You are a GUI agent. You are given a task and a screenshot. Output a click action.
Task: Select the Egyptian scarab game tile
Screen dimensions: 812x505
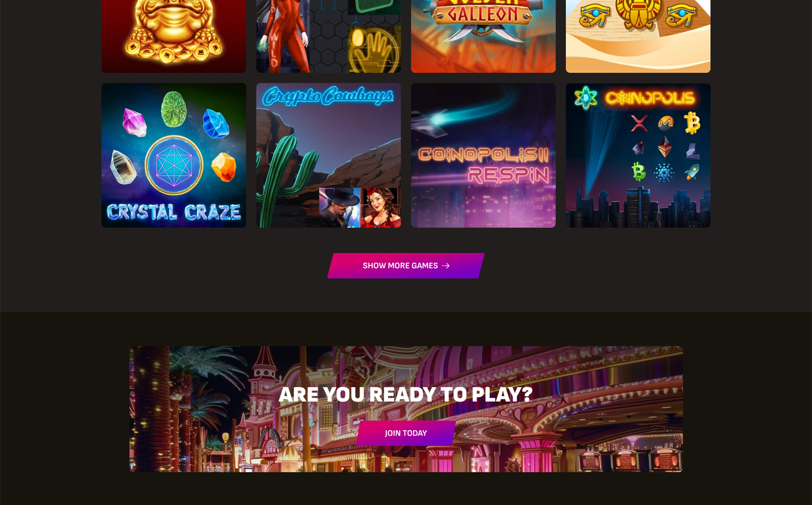click(x=638, y=36)
